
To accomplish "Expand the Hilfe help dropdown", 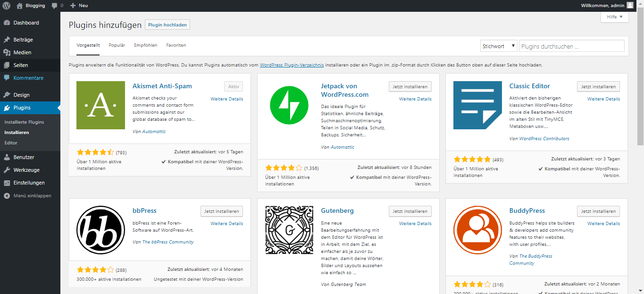I will pos(614,17).
